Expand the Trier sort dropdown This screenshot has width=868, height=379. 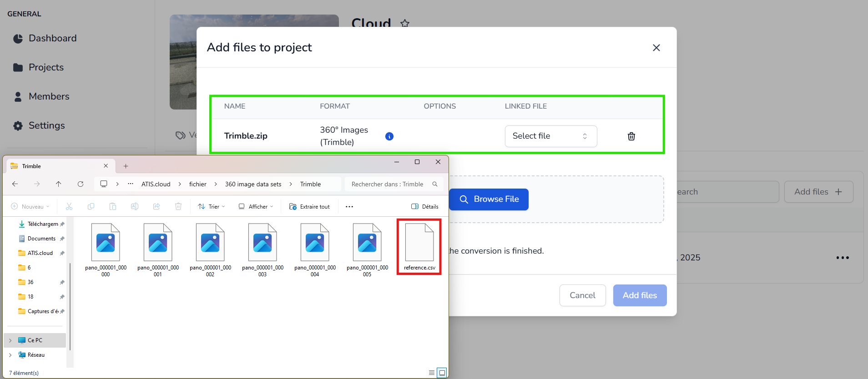[x=212, y=207]
